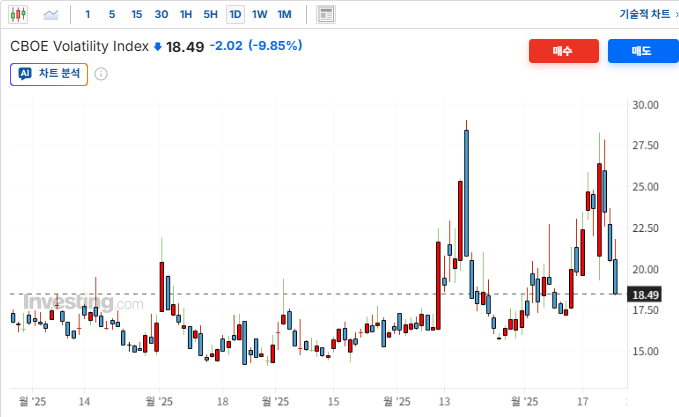
Task: Select the 1D daily interval
Action: tap(235, 14)
